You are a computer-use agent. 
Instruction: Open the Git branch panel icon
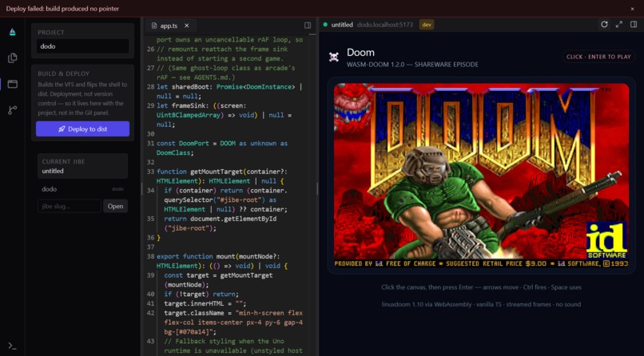pos(12,110)
